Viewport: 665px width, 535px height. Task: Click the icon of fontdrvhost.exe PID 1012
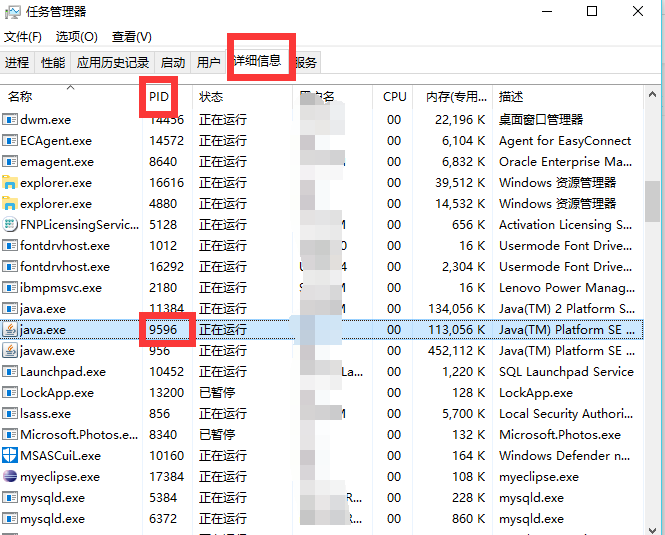[10, 246]
